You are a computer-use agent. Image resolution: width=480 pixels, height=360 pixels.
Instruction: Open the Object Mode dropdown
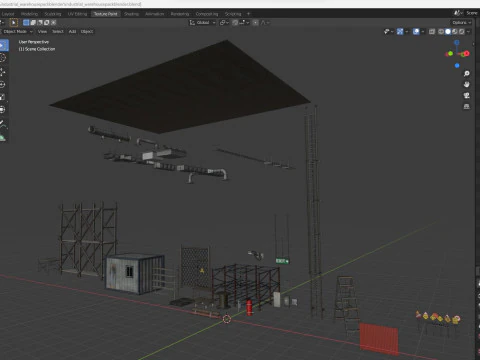[17, 32]
